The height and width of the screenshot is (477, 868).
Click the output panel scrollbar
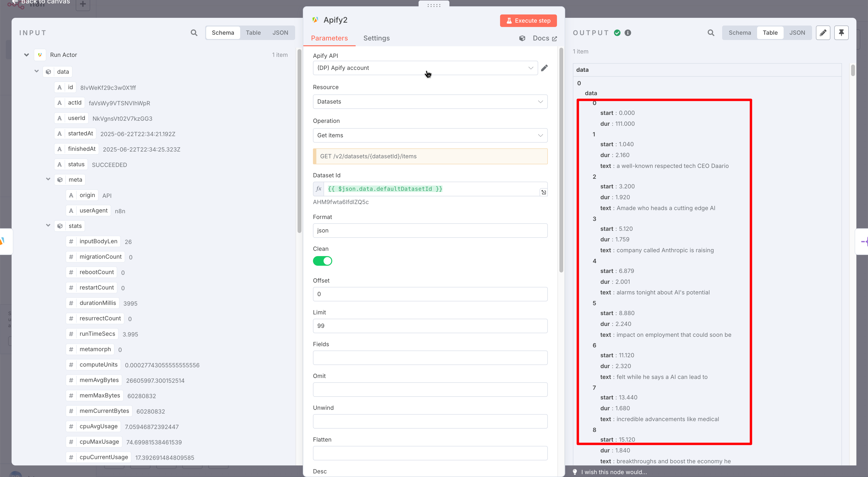pyautogui.click(x=853, y=70)
